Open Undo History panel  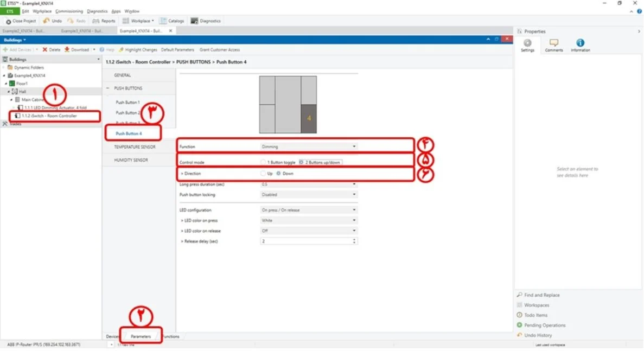534,335
